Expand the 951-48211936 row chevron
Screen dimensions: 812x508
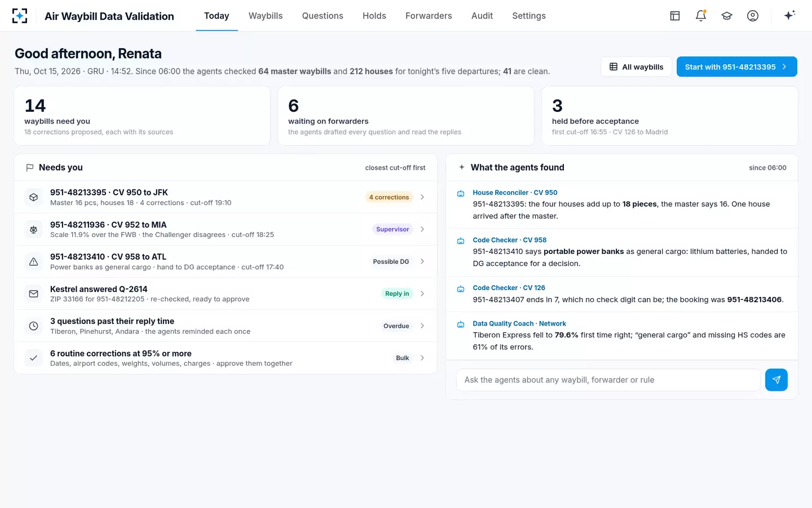click(x=422, y=229)
